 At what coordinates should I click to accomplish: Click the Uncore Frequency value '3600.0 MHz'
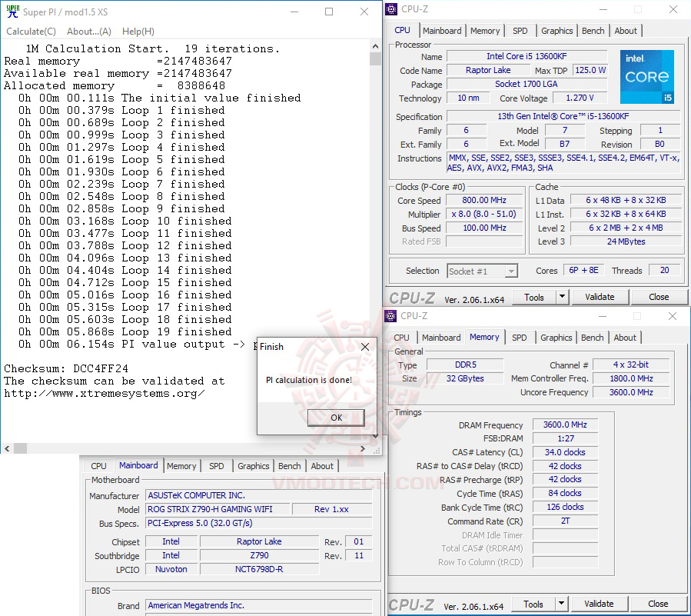[x=631, y=392]
